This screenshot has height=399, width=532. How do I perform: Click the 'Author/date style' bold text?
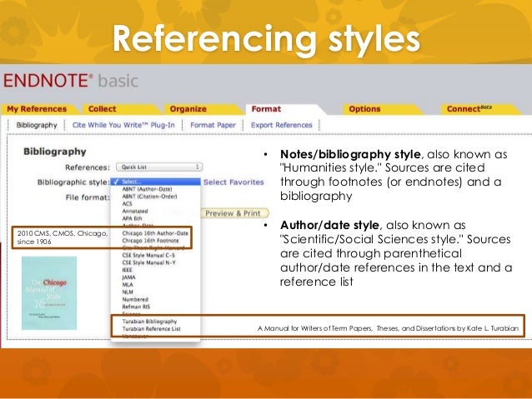tap(329, 226)
